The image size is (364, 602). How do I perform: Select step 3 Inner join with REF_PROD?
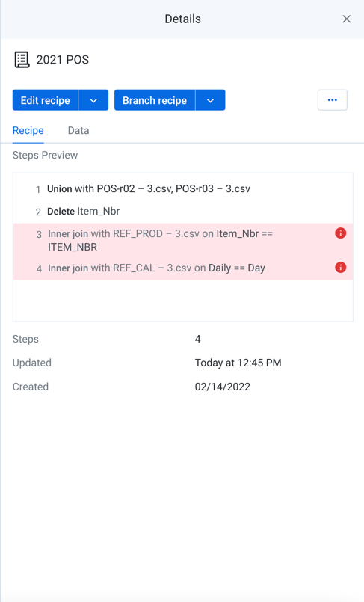tap(183, 240)
